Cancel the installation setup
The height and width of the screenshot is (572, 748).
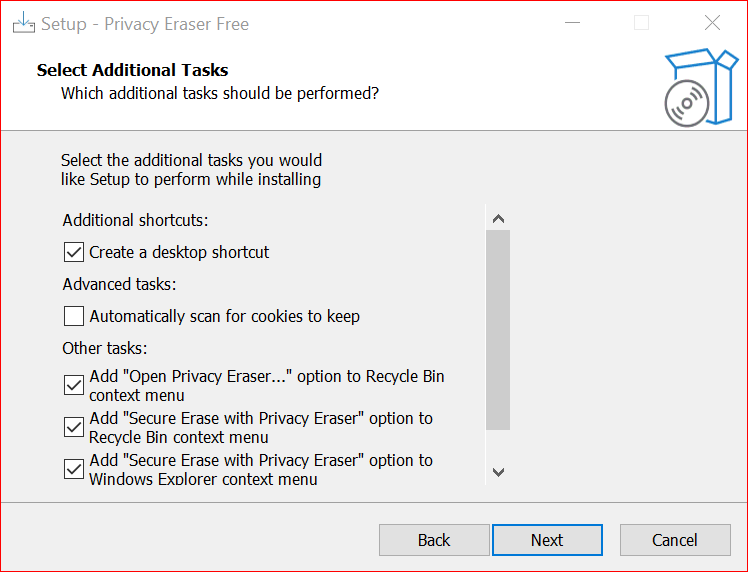[x=674, y=540]
